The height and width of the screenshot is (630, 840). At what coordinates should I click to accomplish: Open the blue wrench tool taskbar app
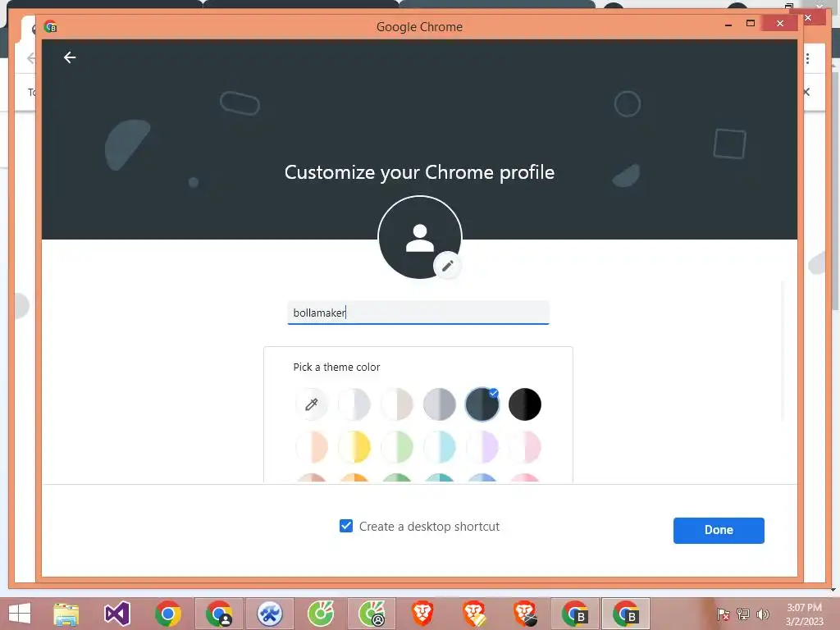pyautogui.click(x=269, y=614)
